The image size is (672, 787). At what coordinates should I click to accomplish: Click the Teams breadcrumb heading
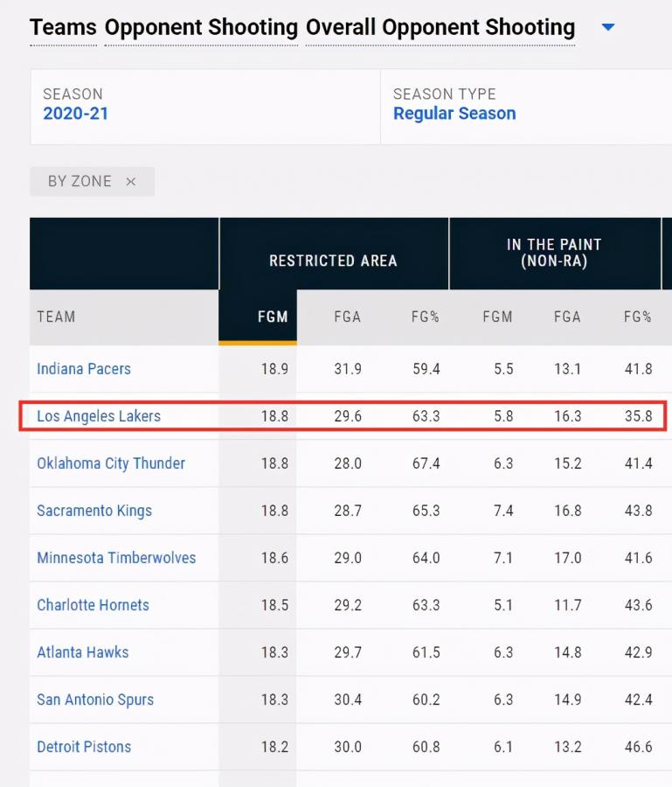point(63,27)
